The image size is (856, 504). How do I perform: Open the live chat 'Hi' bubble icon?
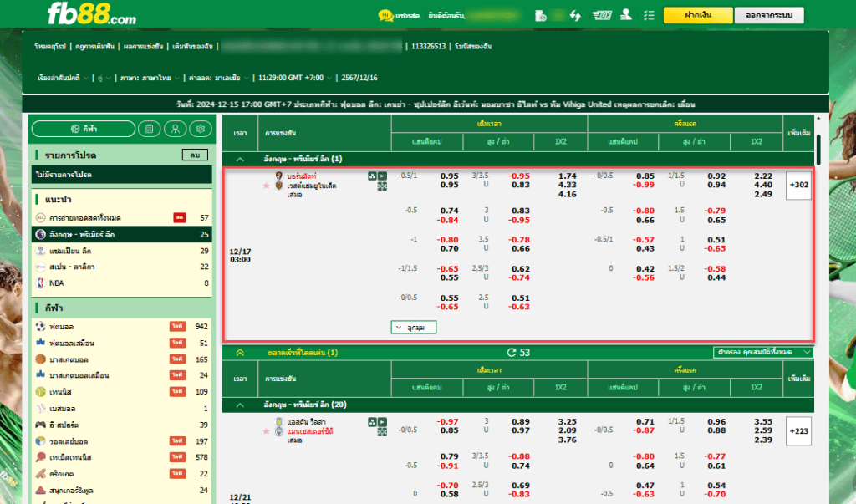pos(385,15)
